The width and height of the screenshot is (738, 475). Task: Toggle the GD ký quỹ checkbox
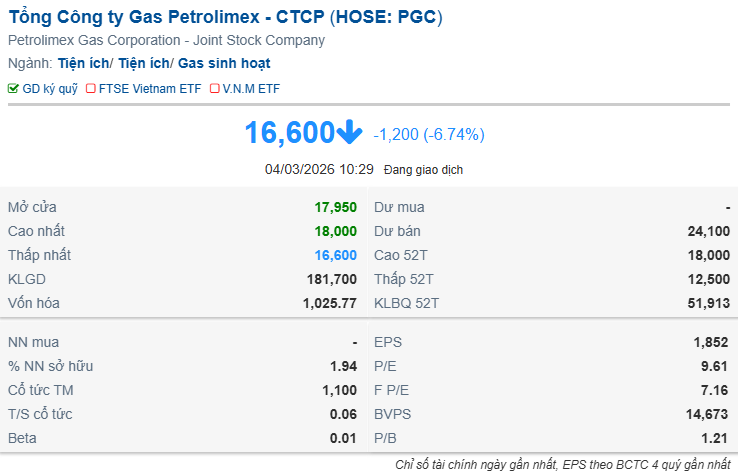point(13,89)
